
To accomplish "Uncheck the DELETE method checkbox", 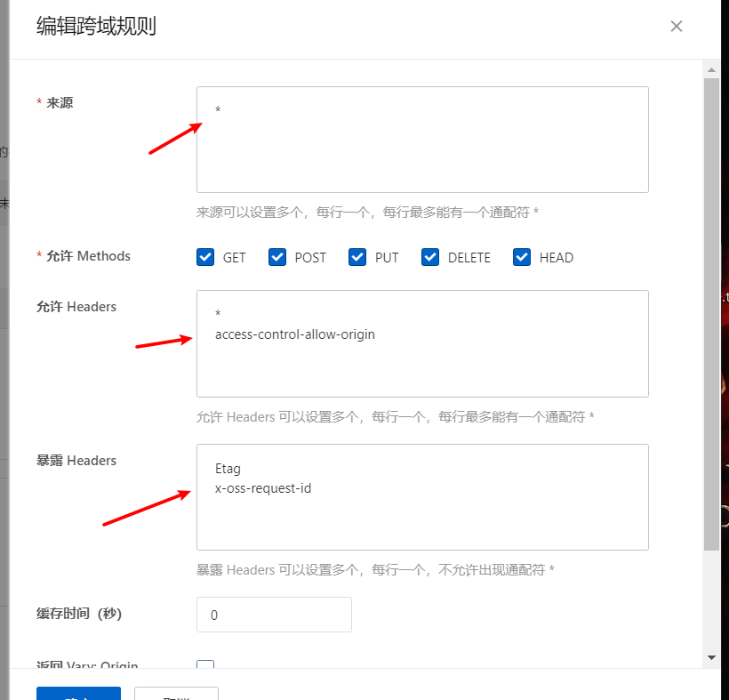I will point(430,257).
